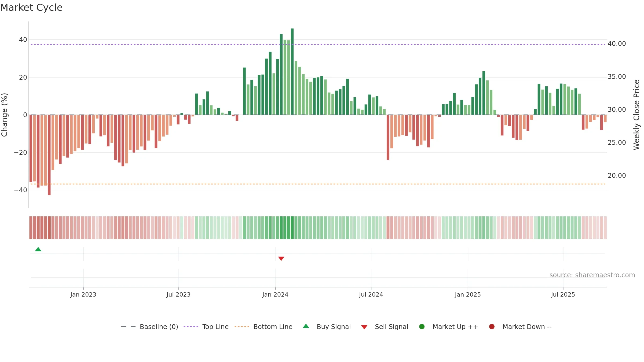The width and height of the screenshot is (644, 362).
Task: Click the 20.00 right-axis price label
Action: (617, 175)
